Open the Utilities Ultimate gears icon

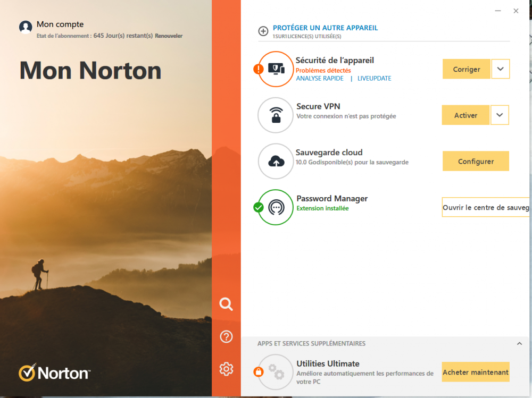point(276,372)
